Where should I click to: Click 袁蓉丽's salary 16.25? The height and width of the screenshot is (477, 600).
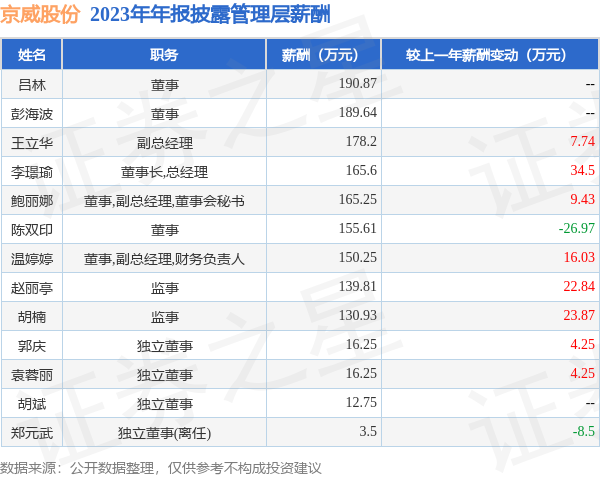[361, 373]
